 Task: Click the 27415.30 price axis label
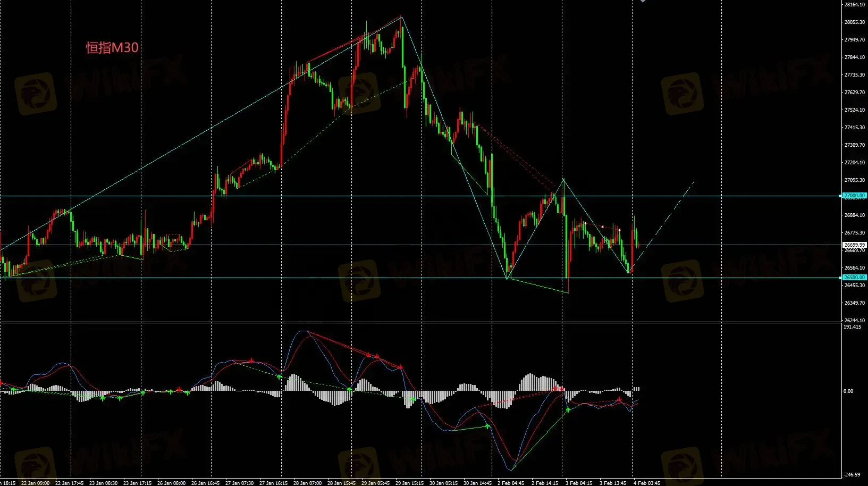pyautogui.click(x=855, y=128)
